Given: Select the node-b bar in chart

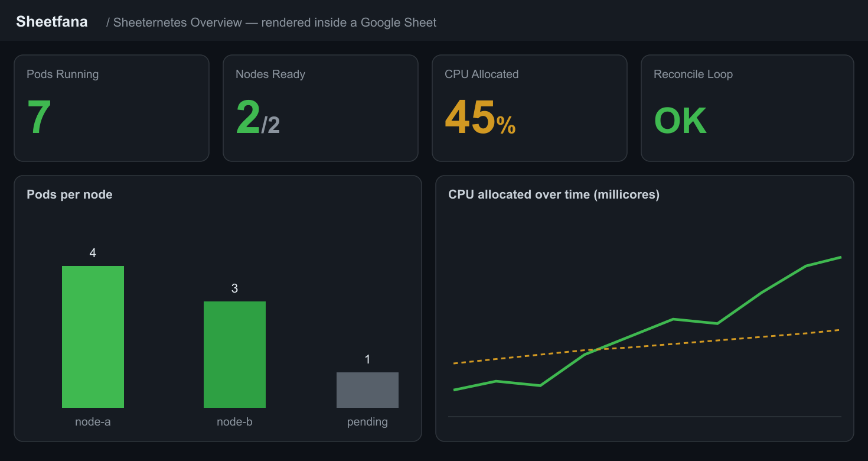Looking at the screenshot, I should coord(234,355).
